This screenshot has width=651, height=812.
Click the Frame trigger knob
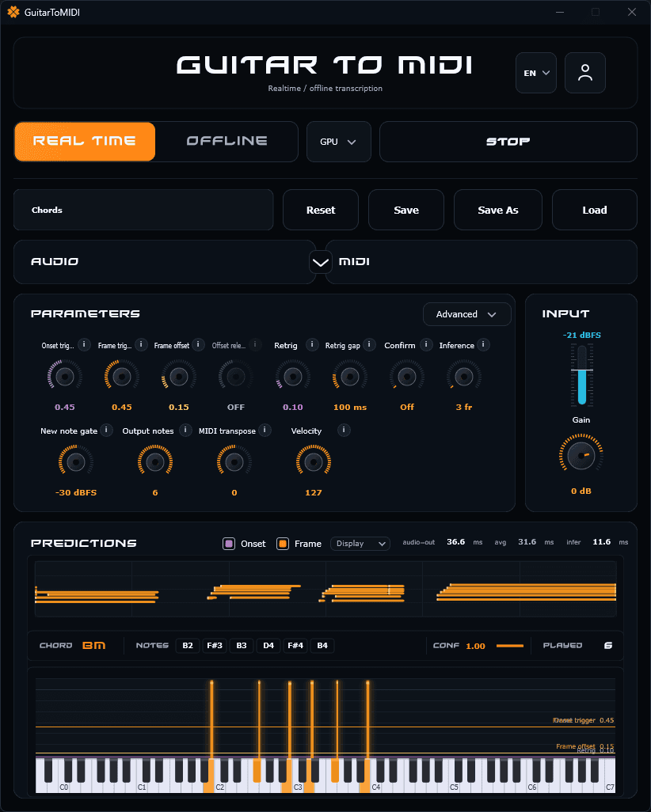[122, 377]
